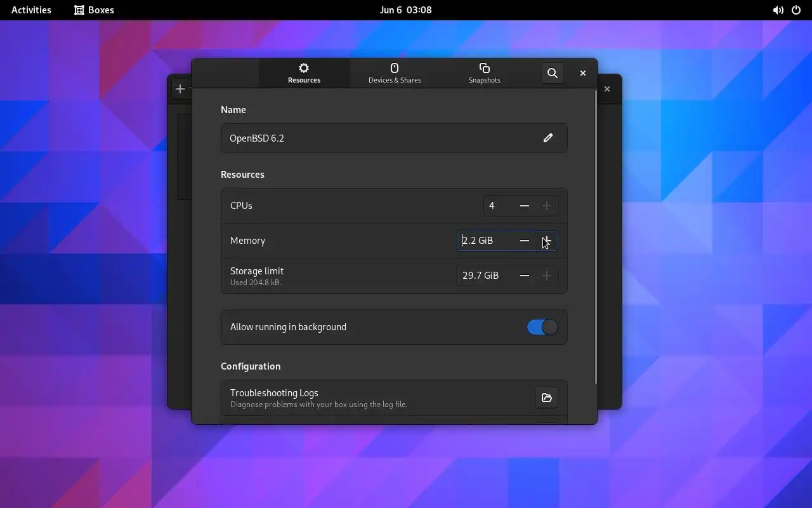Open the Boxes app menu in top bar
This screenshot has width=812, height=508.
94,10
